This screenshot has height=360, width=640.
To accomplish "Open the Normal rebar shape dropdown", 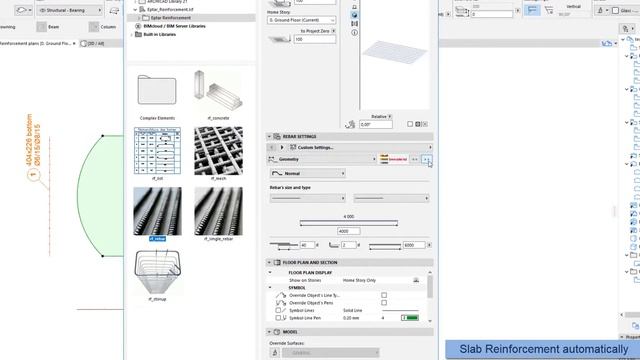I will (308, 173).
